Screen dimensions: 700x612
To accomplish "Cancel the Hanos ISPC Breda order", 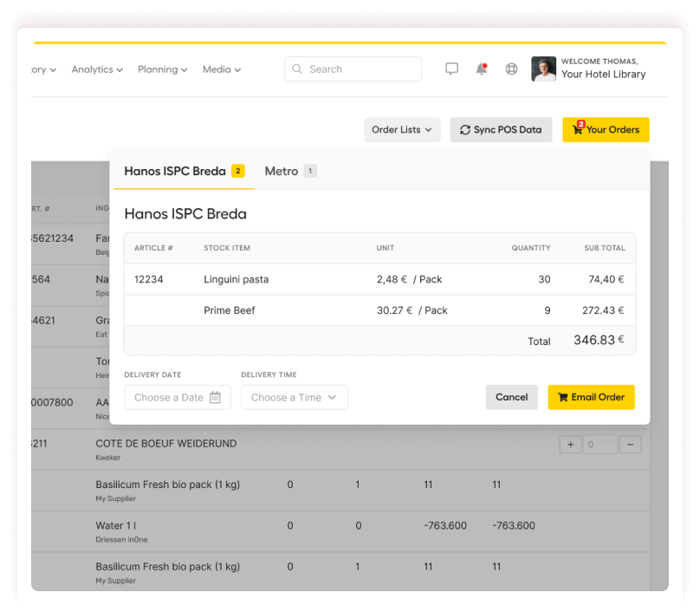I will coord(511,397).
